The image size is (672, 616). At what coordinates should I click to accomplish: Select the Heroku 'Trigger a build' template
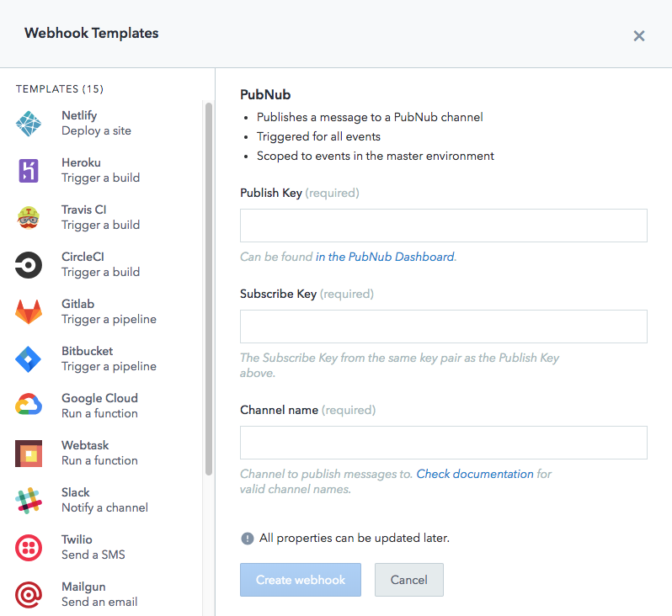pos(101,170)
